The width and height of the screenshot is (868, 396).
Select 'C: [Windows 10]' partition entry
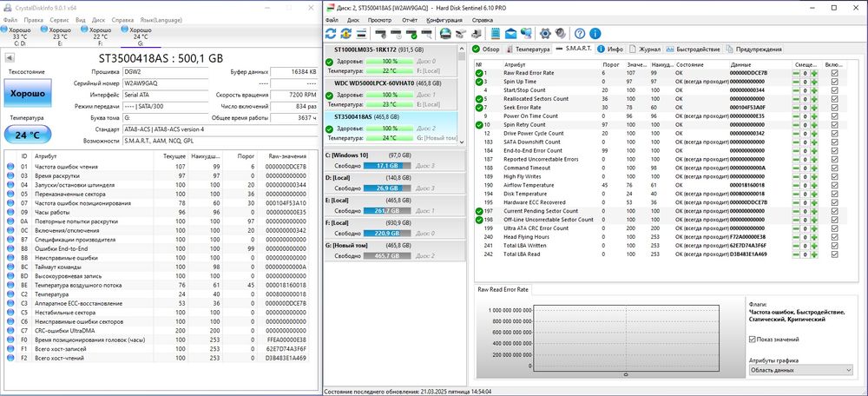(393, 162)
